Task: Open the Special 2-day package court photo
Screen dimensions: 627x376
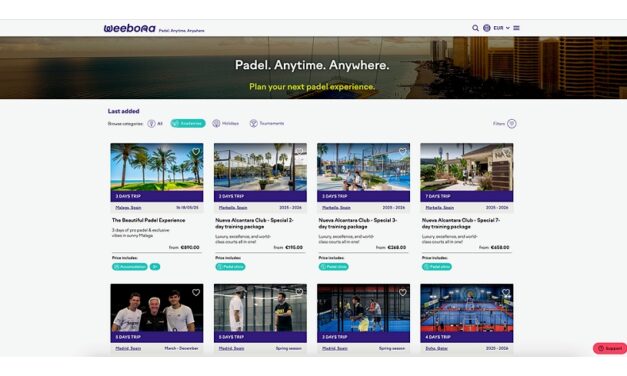Action: (260, 167)
